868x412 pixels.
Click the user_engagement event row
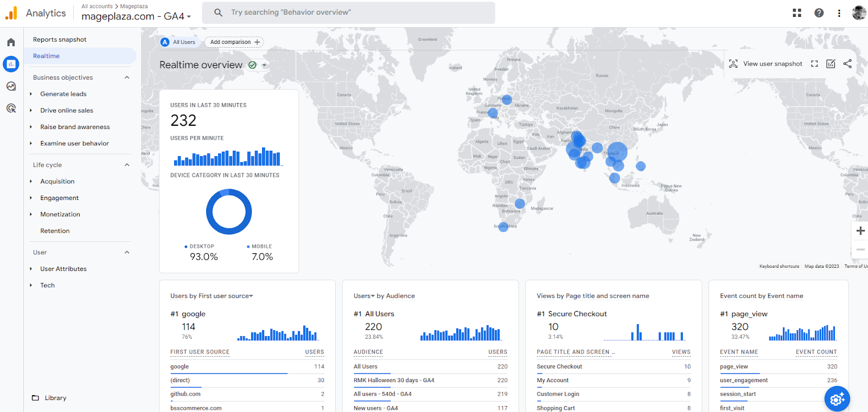[x=778, y=381]
